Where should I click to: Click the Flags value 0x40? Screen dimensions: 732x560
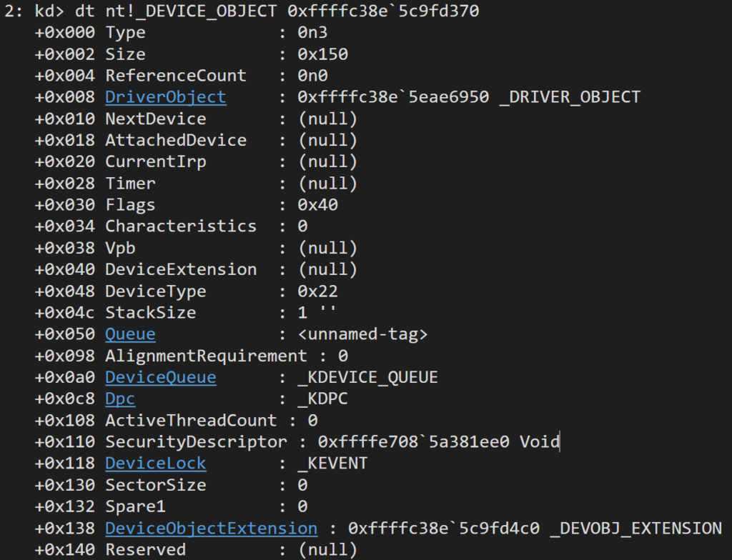(x=317, y=205)
